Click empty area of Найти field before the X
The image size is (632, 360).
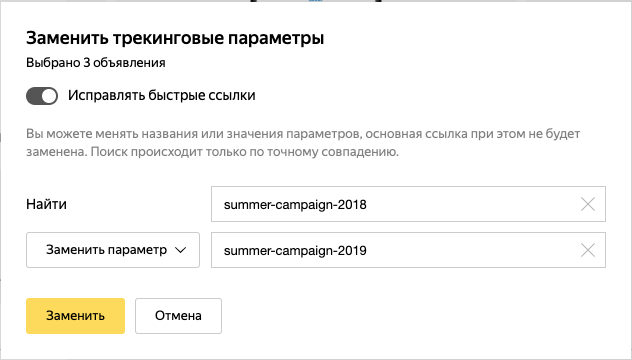pos(474,204)
